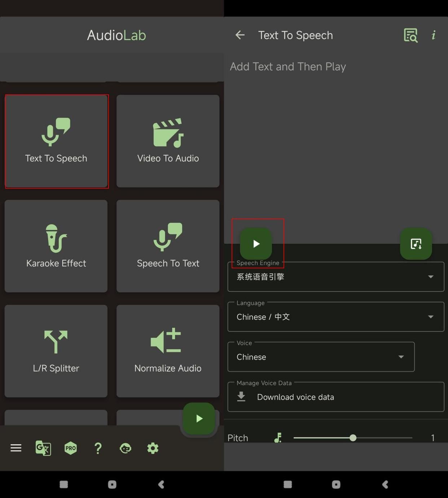
Task: Tap the right Android recents button
Action: point(288,484)
